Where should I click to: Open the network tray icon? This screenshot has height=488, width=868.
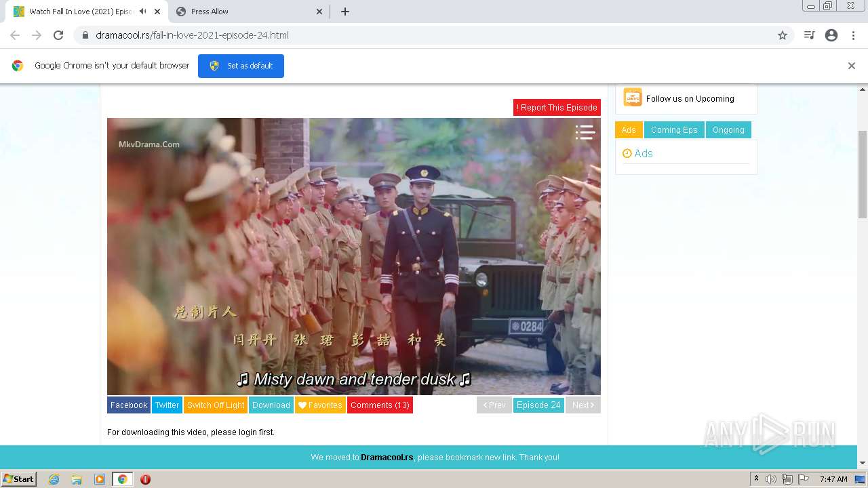787,479
